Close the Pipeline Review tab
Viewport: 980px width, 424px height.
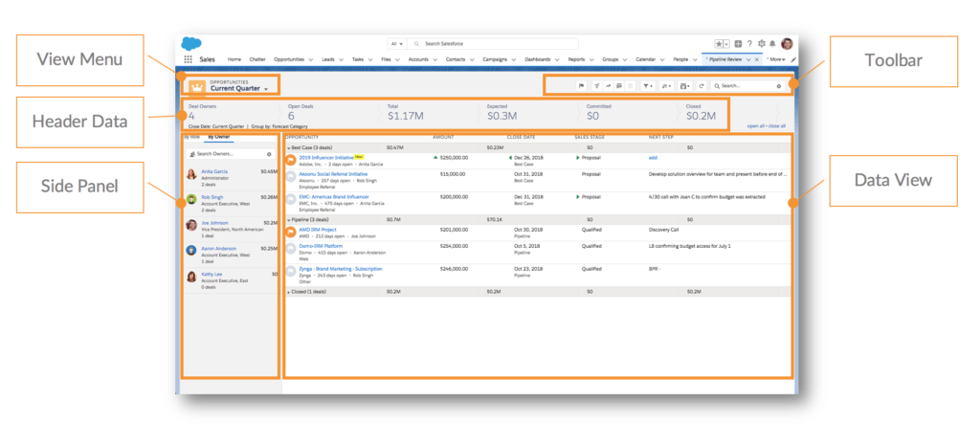[x=757, y=59]
